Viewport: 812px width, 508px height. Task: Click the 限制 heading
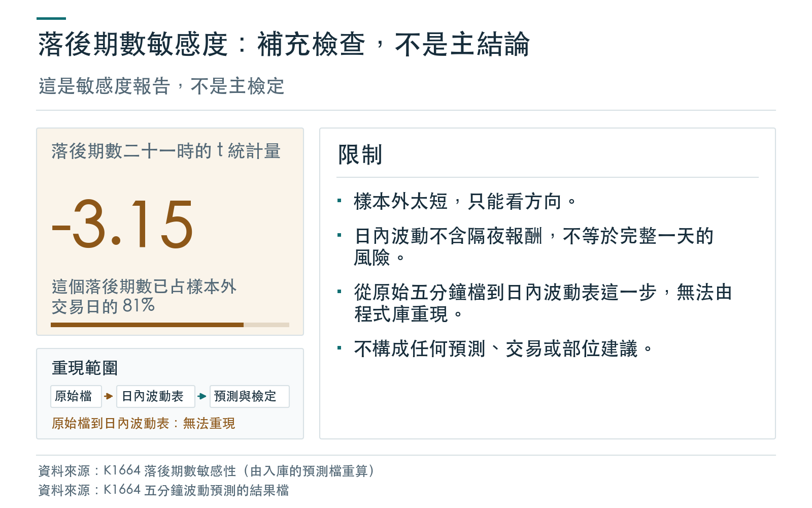tap(360, 154)
